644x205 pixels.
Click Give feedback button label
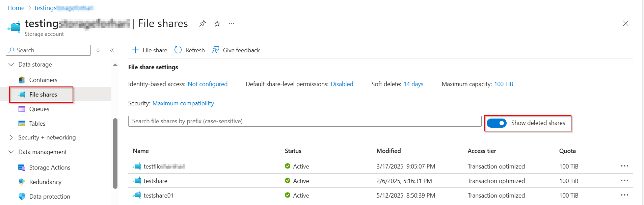(241, 50)
